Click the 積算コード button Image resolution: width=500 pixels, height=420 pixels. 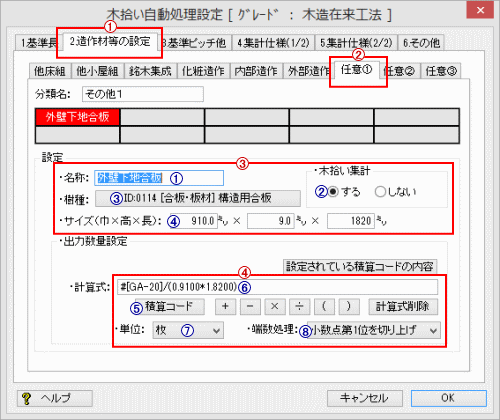click(x=170, y=306)
